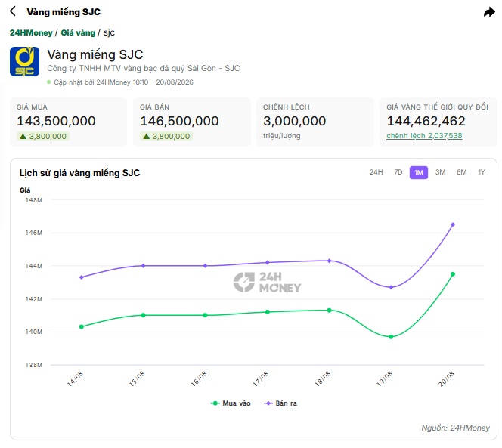Click the Bán ra point on 20/08
The height and width of the screenshot is (448, 502).
coord(453,224)
